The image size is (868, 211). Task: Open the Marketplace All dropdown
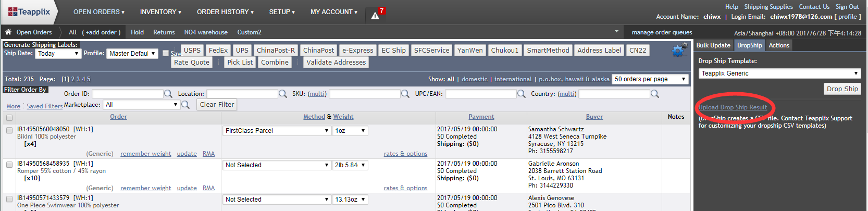click(x=141, y=105)
